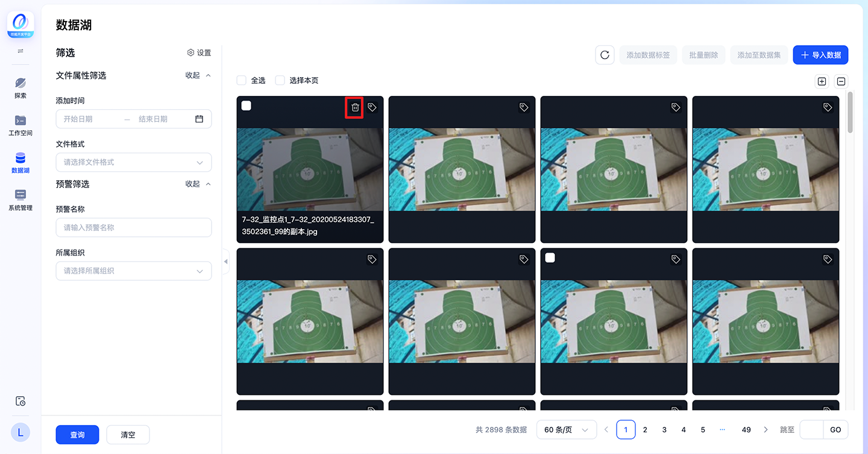Open filter 设置 via the gear icon
This screenshot has height=454, width=868.
[199, 53]
